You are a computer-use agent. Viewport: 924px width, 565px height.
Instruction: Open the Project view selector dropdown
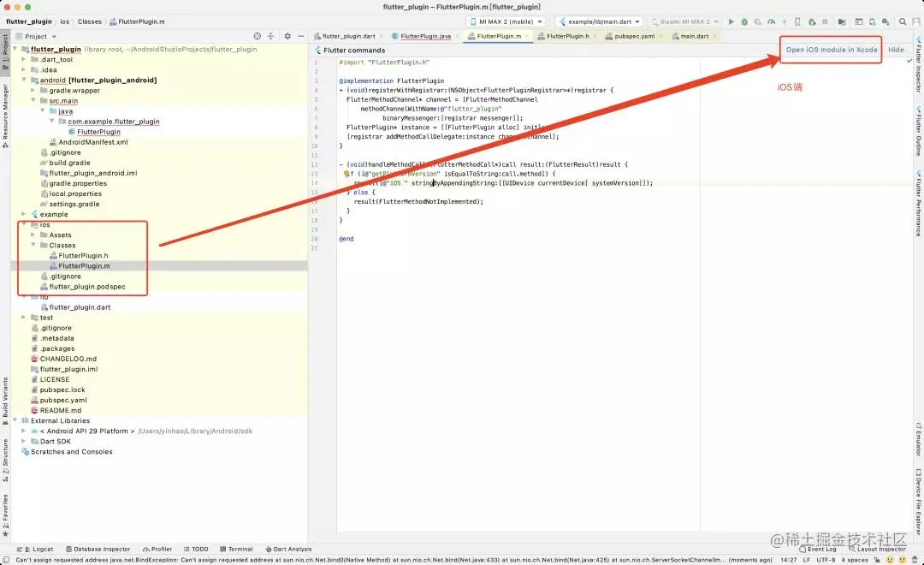click(37, 36)
